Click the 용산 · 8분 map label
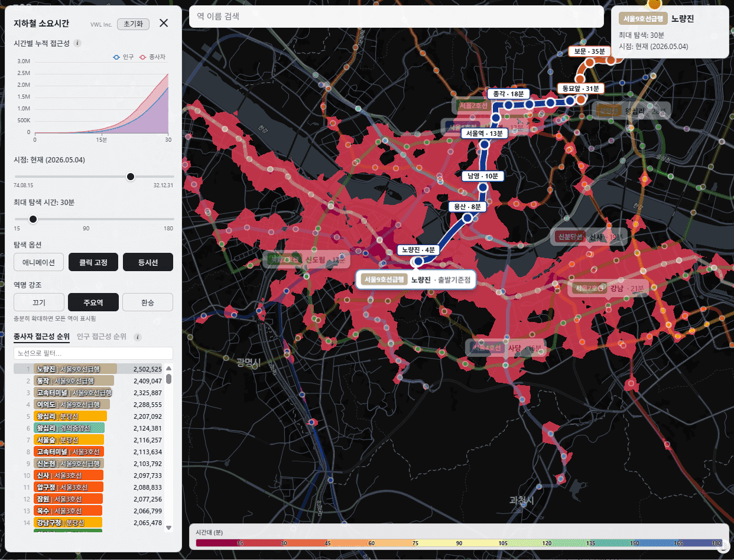Viewport: 734px width, 560px height. 467,207
